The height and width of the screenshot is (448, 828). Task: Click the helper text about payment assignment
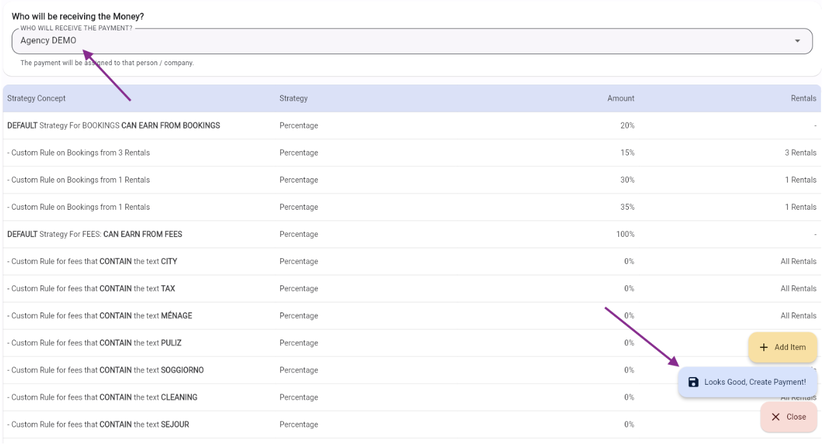(107, 63)
